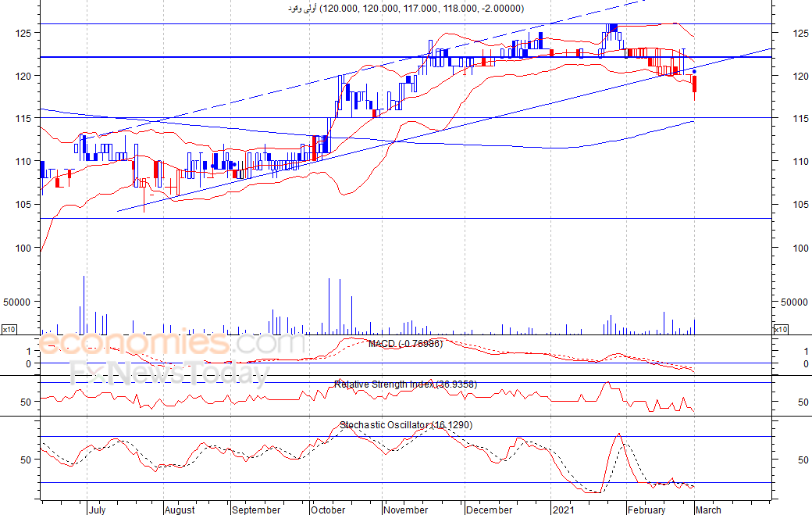
Task: Click the 115 price label on the right axis
Action: coord(800,119)
